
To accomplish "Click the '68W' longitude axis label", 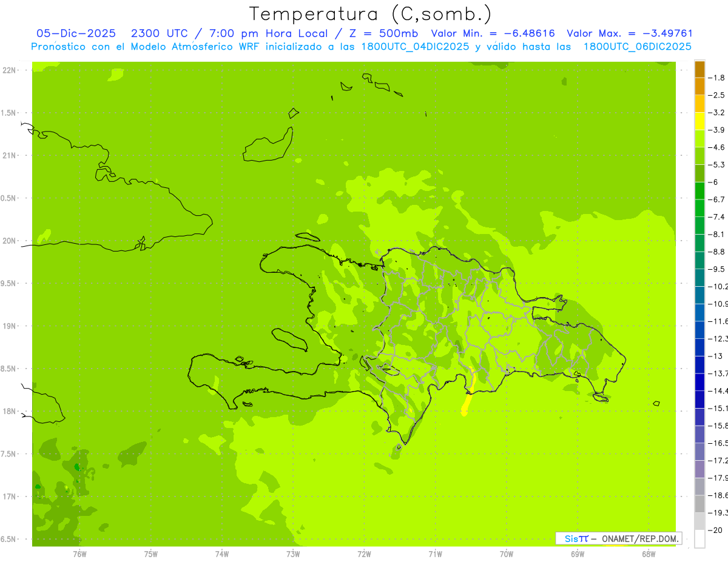I will pyautogui.click(x=649, y=554).
